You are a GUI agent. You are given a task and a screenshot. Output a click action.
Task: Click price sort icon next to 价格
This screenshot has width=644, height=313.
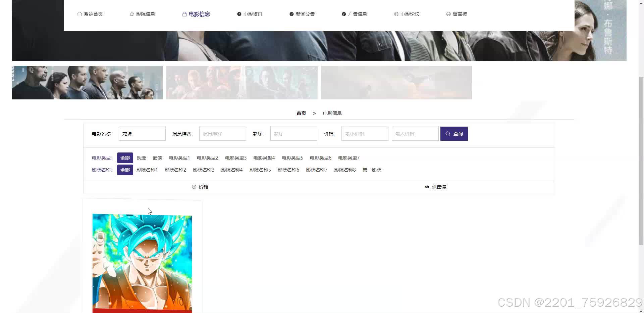click(194, 187)
